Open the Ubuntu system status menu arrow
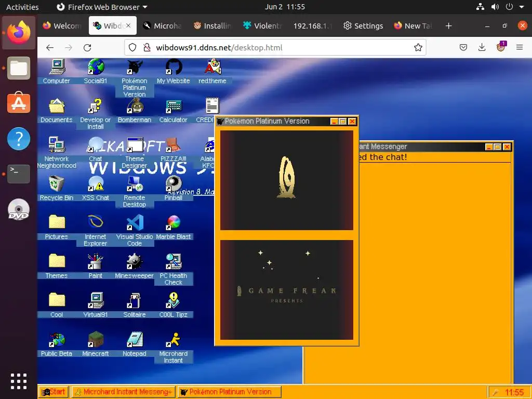 tap(522, 7)
